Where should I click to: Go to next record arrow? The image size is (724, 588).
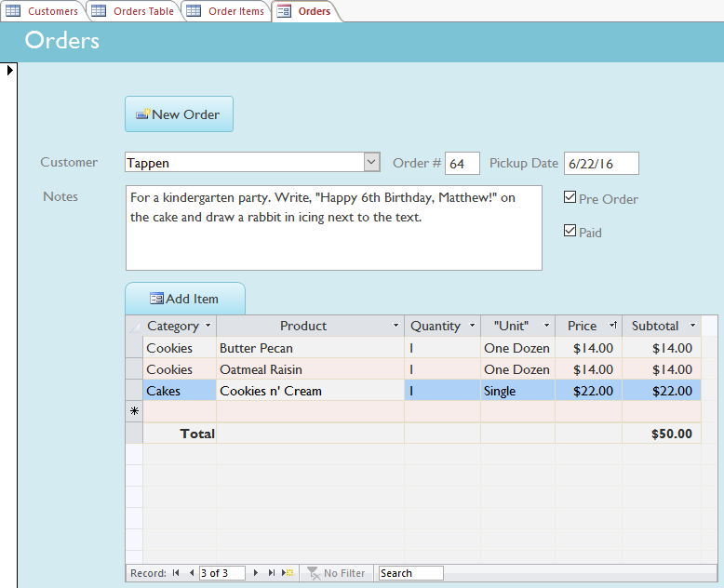pos(258,573)
